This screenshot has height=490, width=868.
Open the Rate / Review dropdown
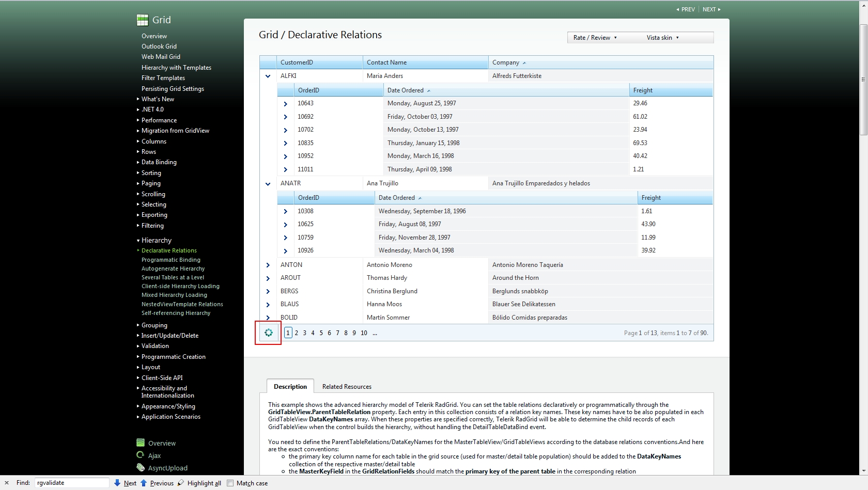tap(595, 38)
